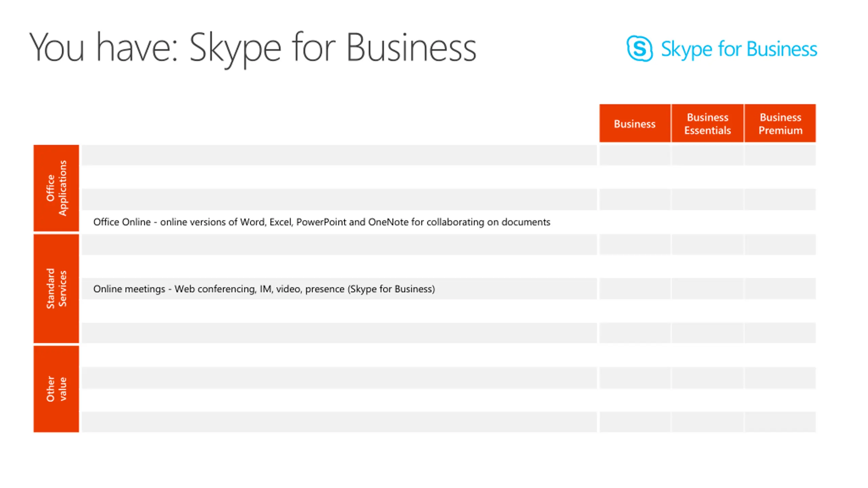Click the Business Essentials column header
Image resolution: width=868 pixels, height=488 pixels.
point(708,123)
